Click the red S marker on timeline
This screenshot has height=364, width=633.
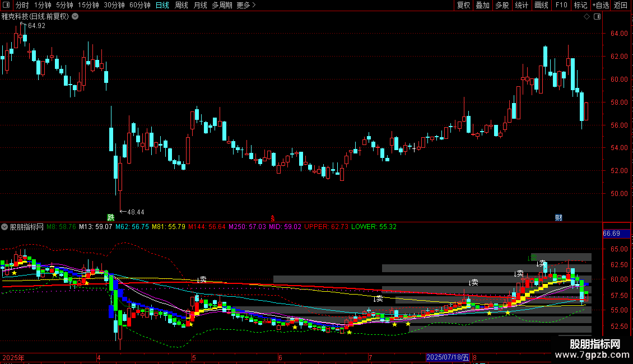272,218
